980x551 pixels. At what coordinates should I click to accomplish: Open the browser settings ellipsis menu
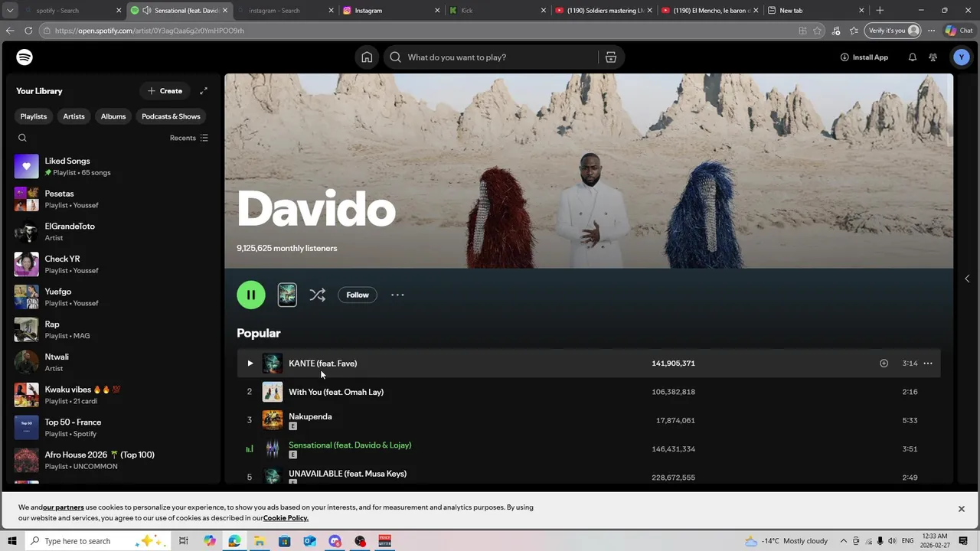931,31
